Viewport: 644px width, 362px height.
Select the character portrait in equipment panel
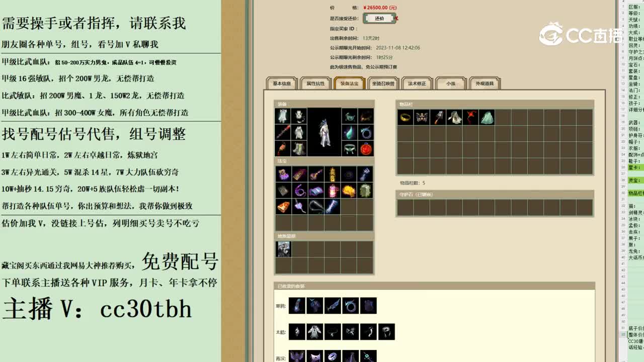click(325, 132)
